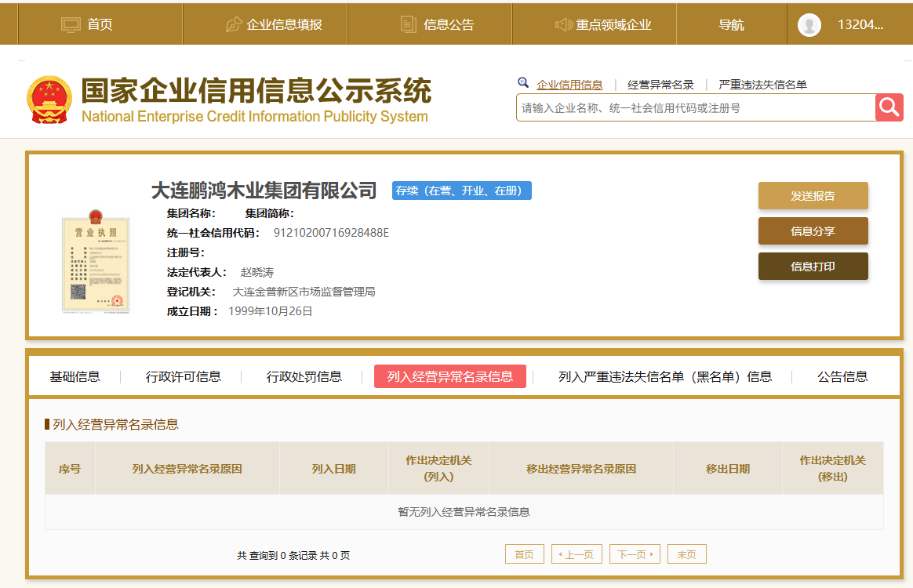Click the enterprise name search input field
Image resolution: width=913 pixels, height=588 pixels.
[x=695, y=108]
